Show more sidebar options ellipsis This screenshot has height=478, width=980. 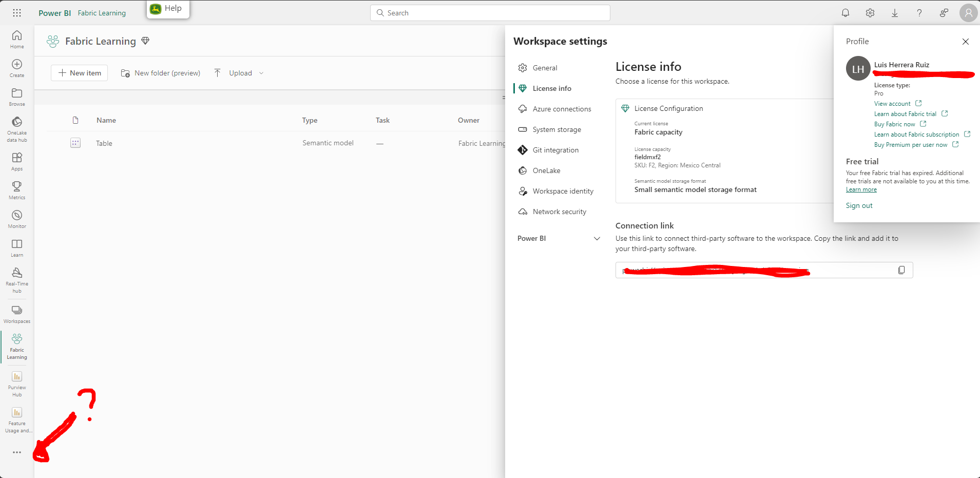(17, 452)
